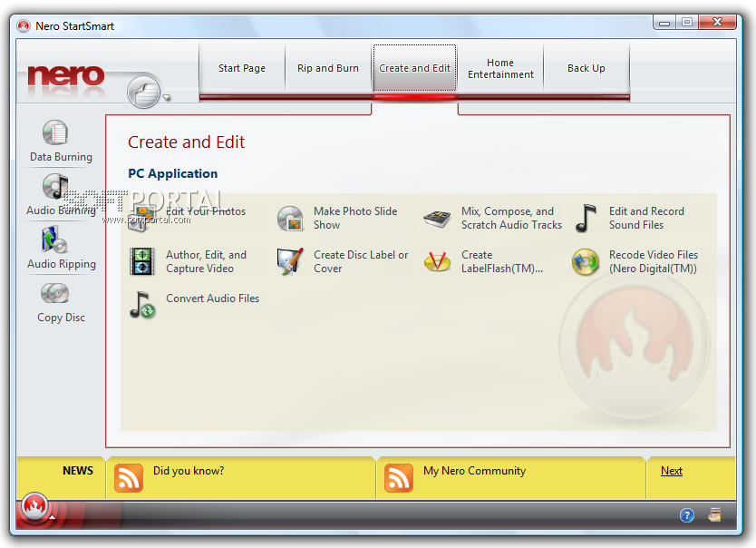The image size is (756, 548).
Task: Click the Recode Video Files icon
Action: [x=586, y=262]
